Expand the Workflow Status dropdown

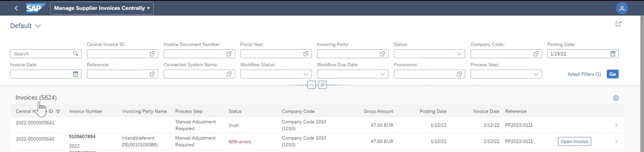[x=306, y=74]
